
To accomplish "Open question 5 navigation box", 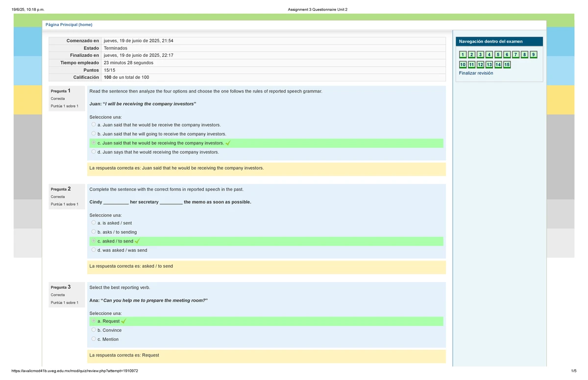I will tap(498, 54).
